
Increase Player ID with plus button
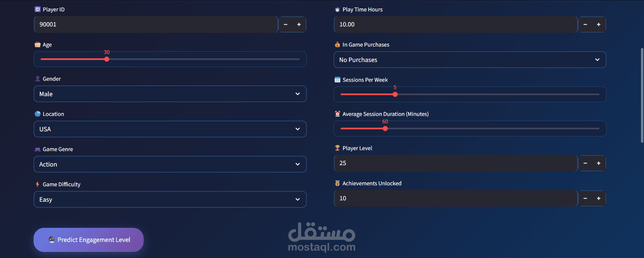[x=299, y=24]
